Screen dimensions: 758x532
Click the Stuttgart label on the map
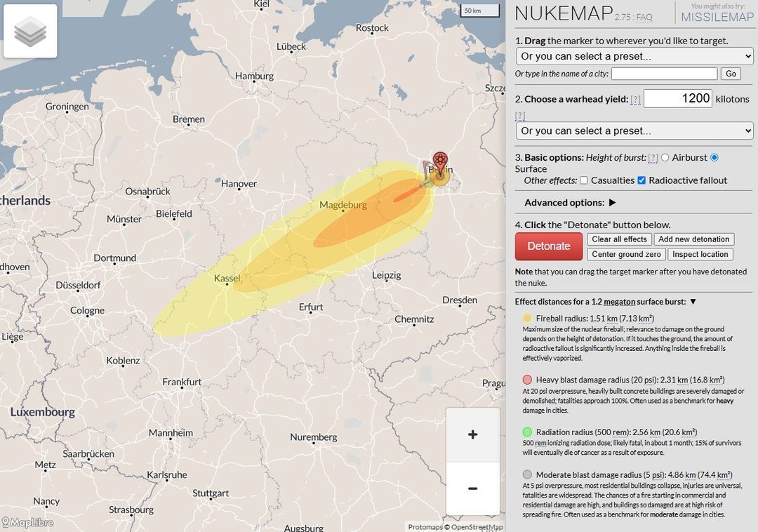(x=211, y=493)
